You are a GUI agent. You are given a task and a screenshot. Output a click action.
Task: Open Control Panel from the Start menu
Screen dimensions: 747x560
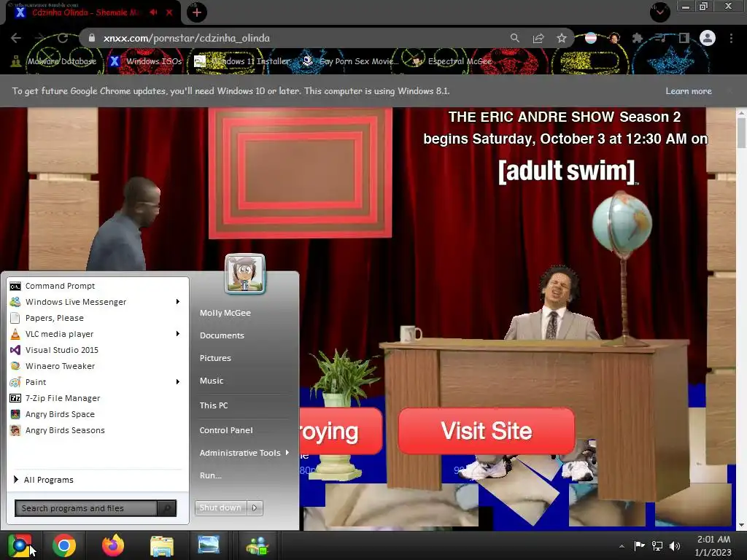pos(226,430)
